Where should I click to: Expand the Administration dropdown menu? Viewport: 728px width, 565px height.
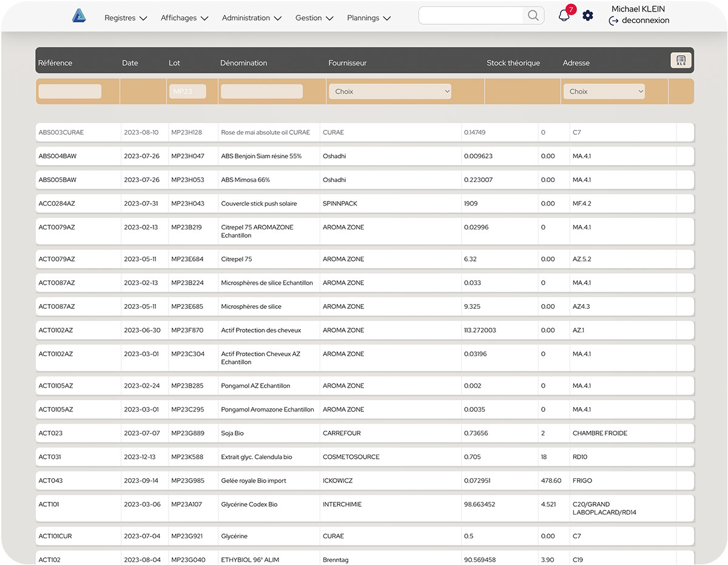point(252,18)
